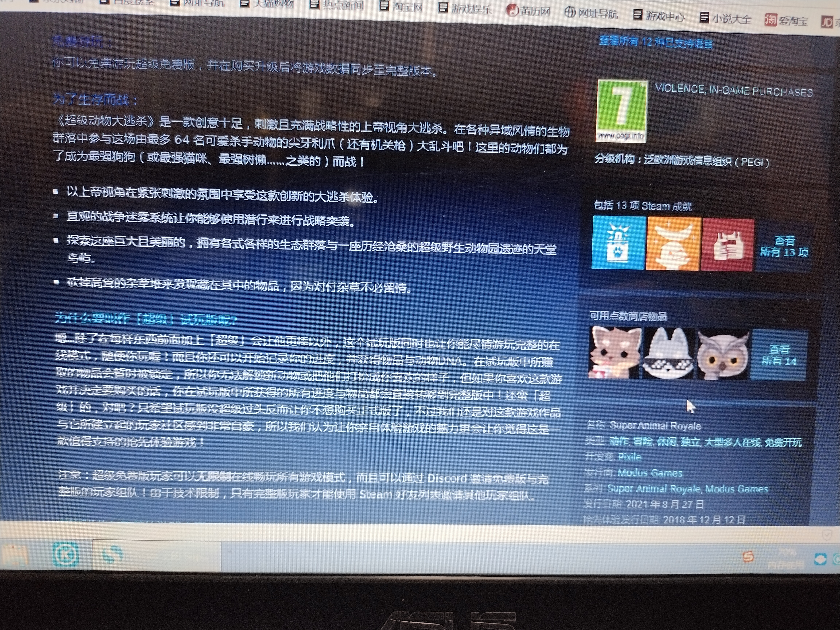Screen dimensions: 840x630
Task: Open the 独立 genre link
Action: [690, 442]
